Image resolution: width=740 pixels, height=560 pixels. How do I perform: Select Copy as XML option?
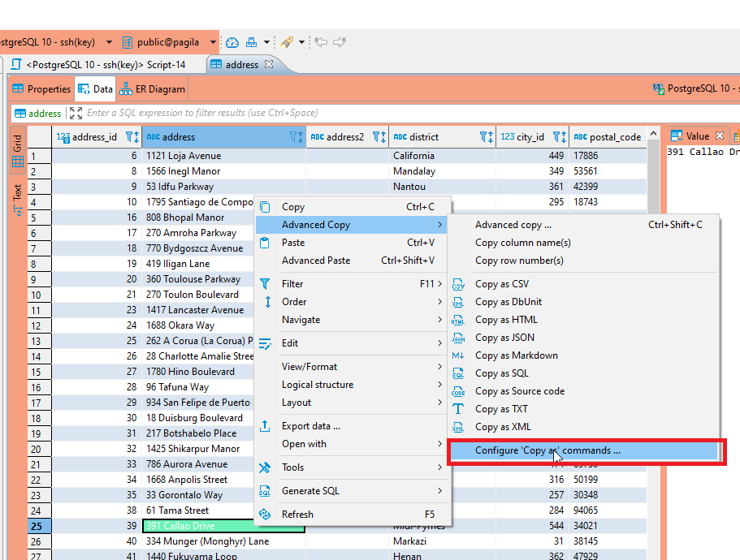point(583,428)
